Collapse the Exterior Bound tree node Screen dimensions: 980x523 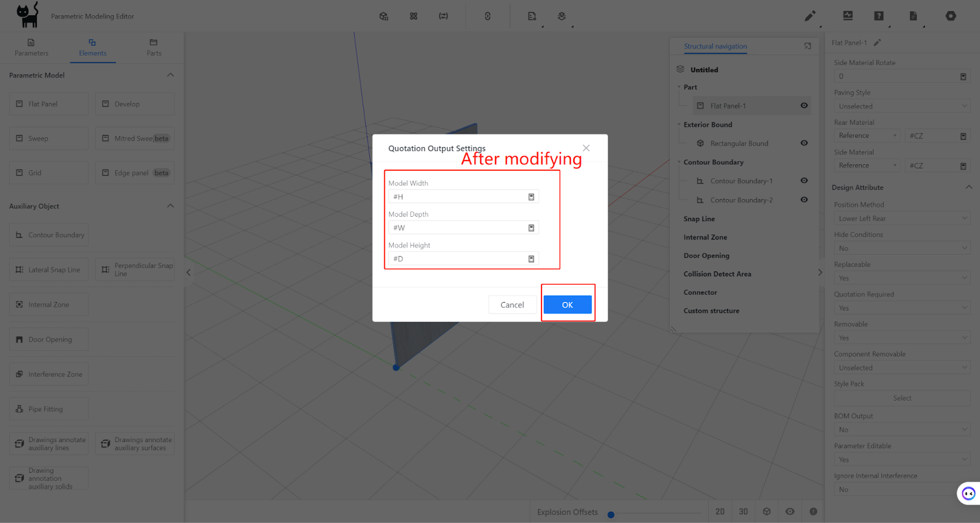pos(679,124)
